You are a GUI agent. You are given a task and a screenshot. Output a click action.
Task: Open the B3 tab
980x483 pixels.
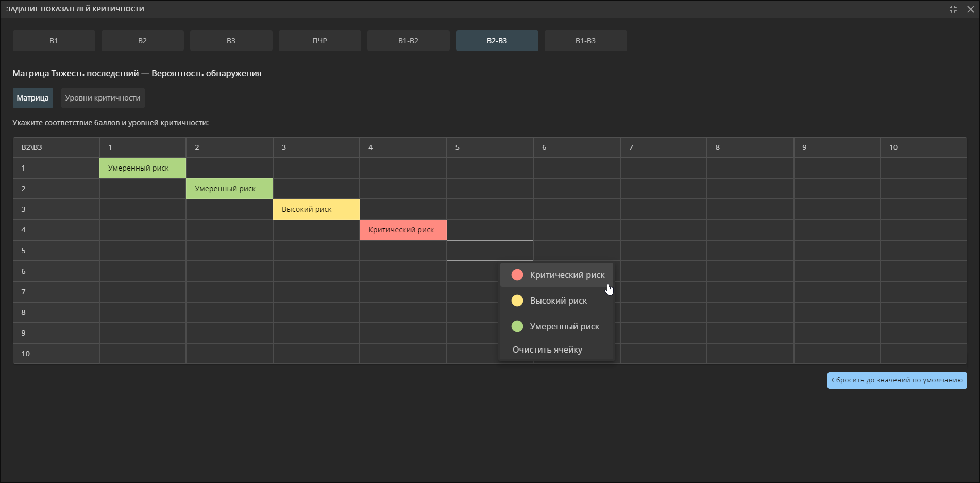231,41
